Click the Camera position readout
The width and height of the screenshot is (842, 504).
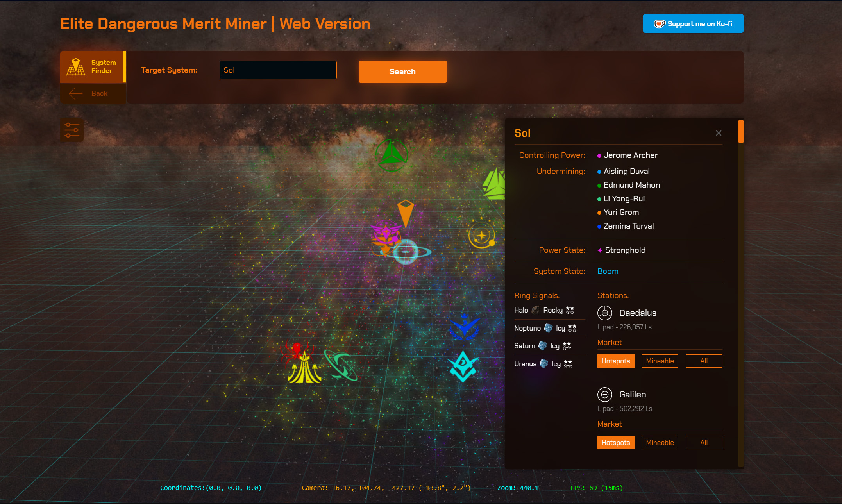(x=386, y=488)
